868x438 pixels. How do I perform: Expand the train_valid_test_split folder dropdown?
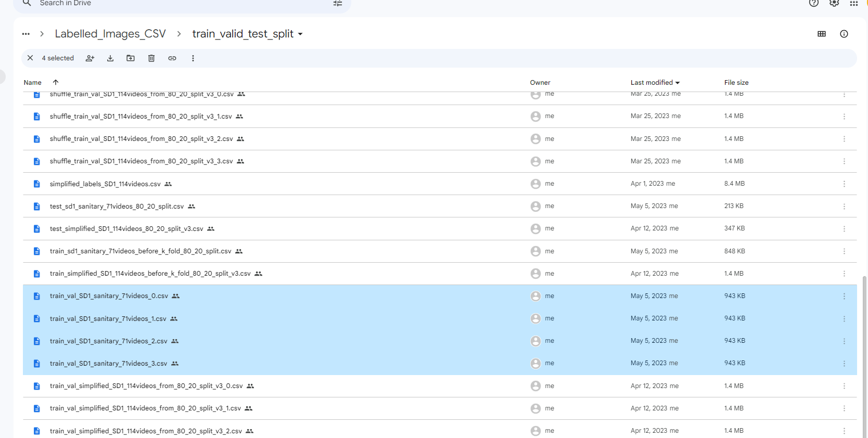[x=300, y=34]
